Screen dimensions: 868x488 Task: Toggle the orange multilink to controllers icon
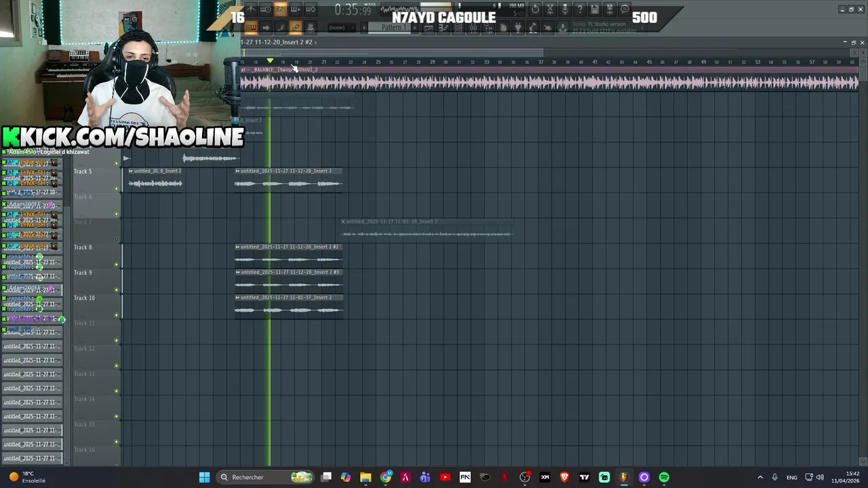pos(296,28)
